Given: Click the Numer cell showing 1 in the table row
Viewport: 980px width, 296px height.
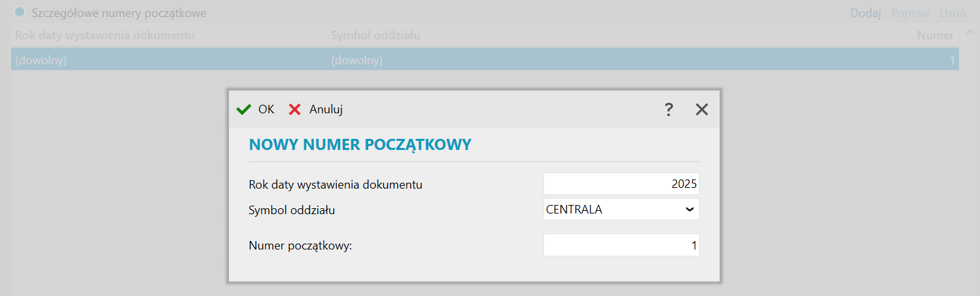Looking at the screenshot, I should (x=951, y=60).
